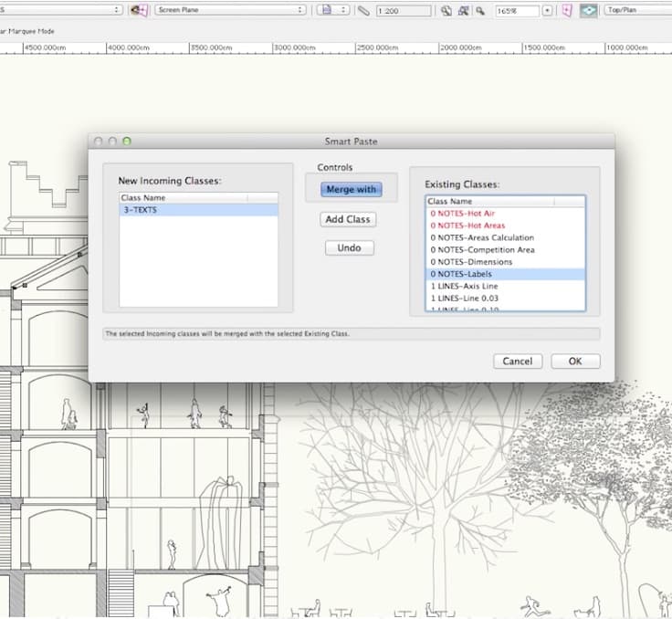Click the layer scale ruler icon
The width and height of the screenshot is (672, 619).
[363, 11]
